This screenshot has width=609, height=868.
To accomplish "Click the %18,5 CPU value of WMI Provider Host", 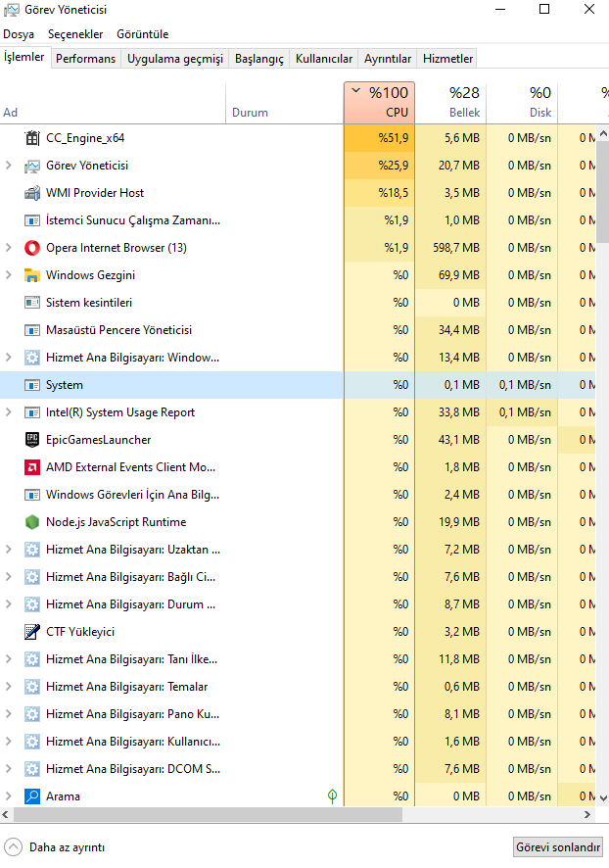I will tap(394, 193).
